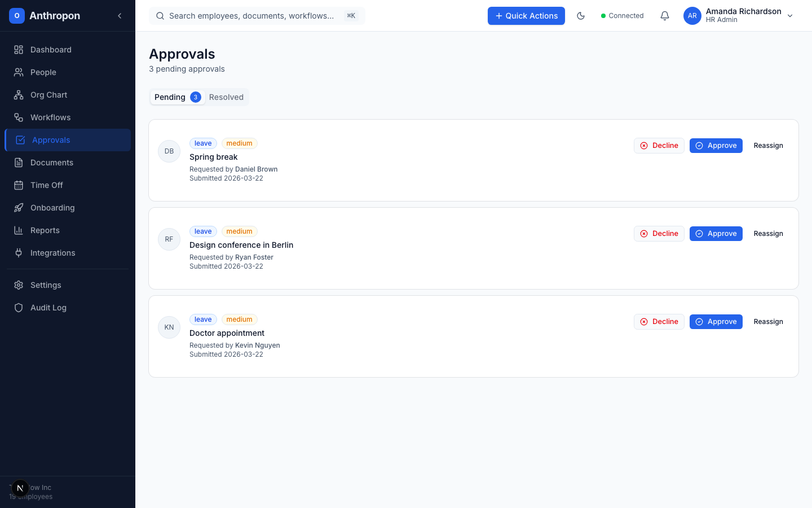Image resolution: width=812 pixels, height=508 pixels.
Task: Open the notifications bell
Action: click(665, 16)
